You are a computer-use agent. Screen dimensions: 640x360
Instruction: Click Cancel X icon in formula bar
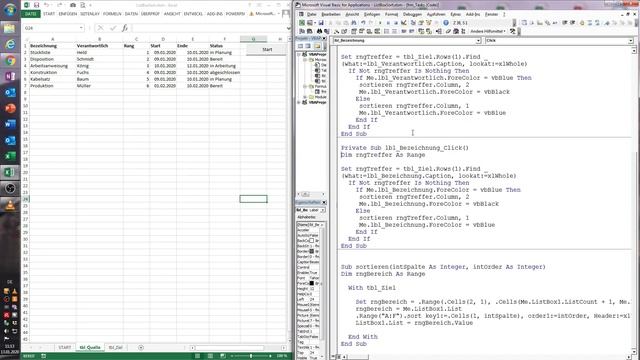(x=100, y=28)
